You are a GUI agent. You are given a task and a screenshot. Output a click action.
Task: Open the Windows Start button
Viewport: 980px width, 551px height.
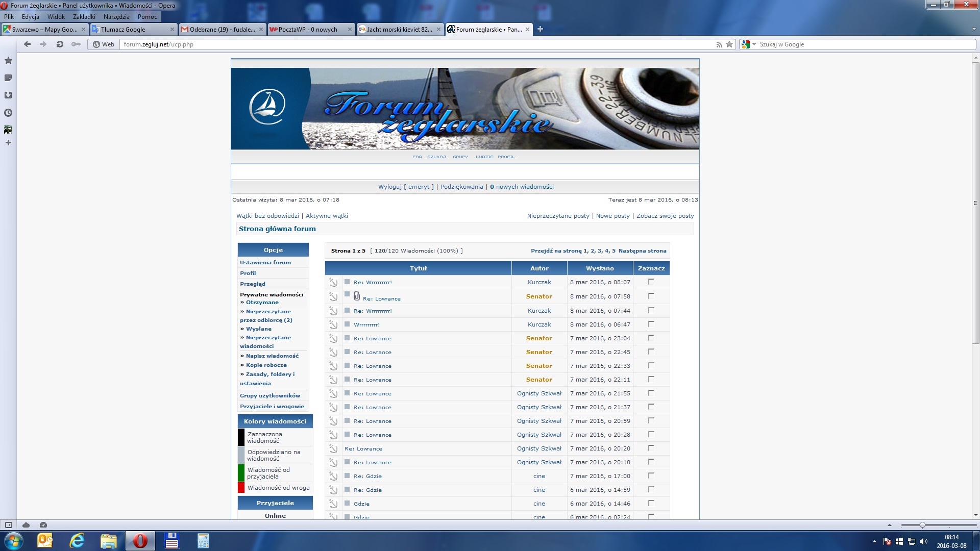tap(14, 541)
